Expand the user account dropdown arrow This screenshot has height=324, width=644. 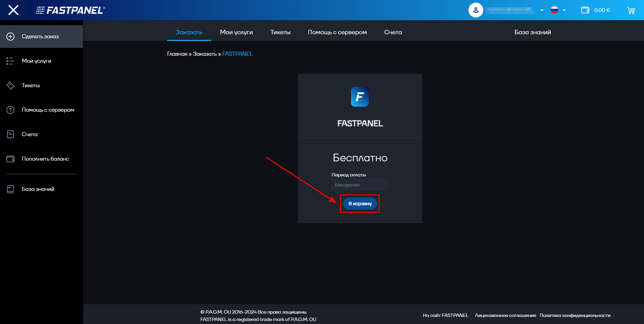[x=542, y=10]
